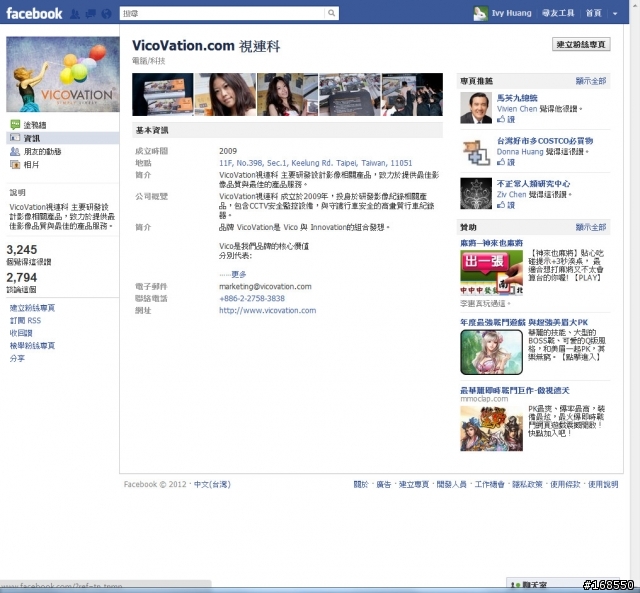Screen dimensions: 640x593
Task: Open 馬英九總統 page link
Action: tap(517, 98)
